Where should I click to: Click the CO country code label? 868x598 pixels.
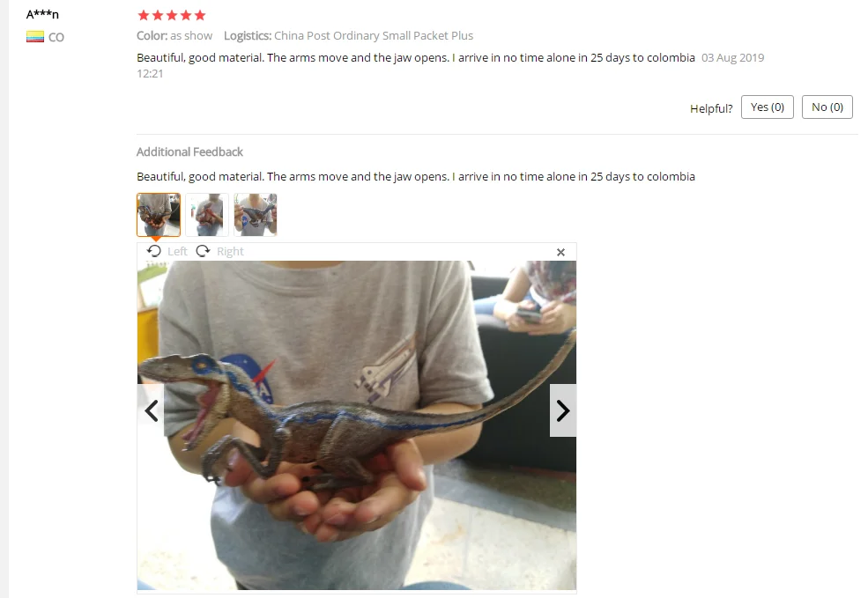(x=56, y=38)
